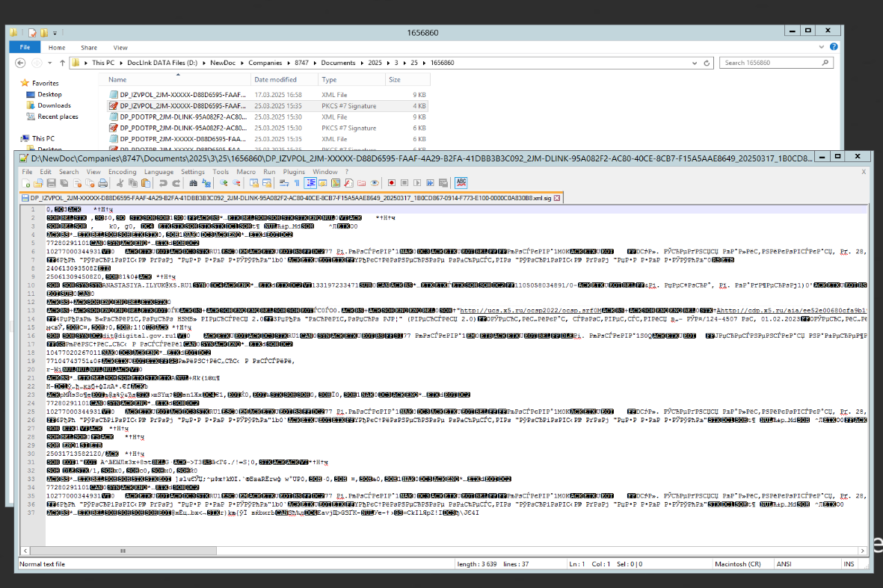Enable synchronized vertical scrolling
This screenshot has width=883, height=588.
254,183
